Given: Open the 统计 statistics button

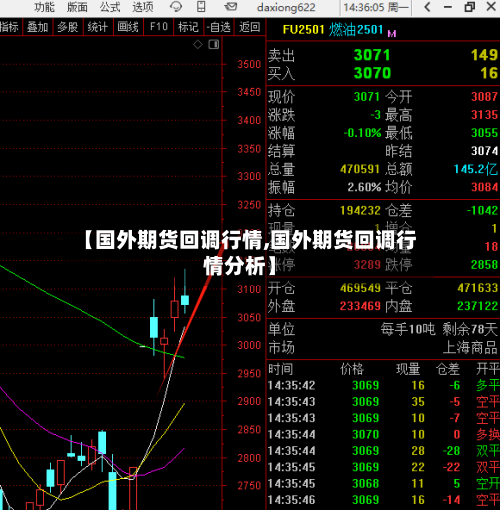Looking at the screenshot, I should [x=98, y=27].
